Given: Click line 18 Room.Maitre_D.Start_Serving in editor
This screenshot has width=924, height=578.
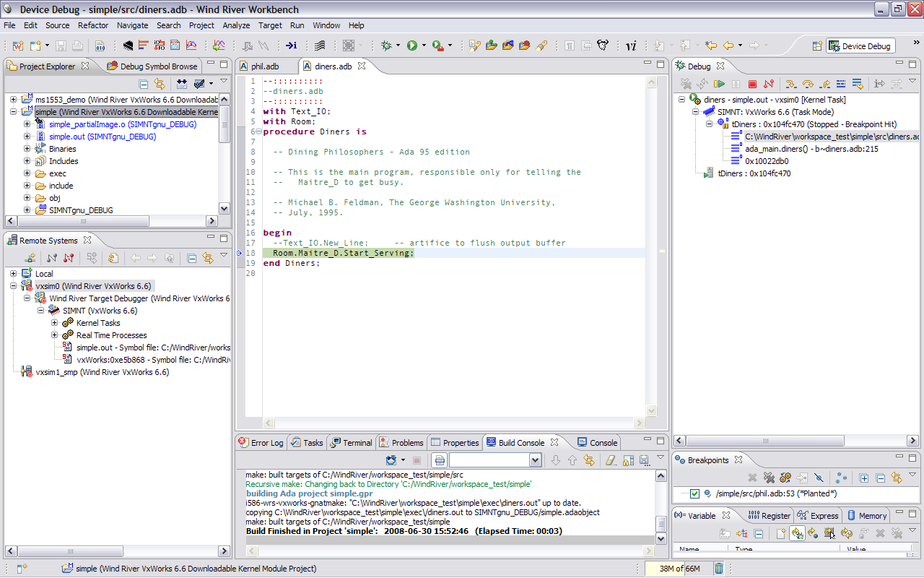Looking at the screenshot, I should click(344, 253).
